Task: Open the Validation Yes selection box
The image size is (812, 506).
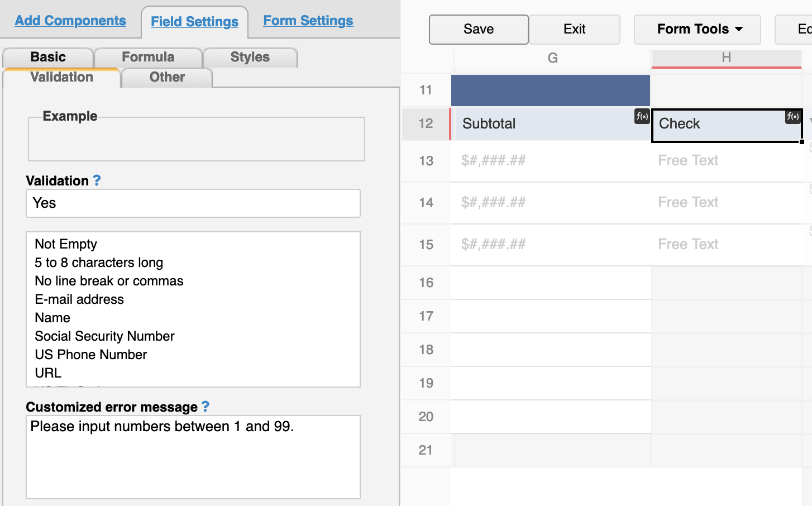Action: coord(193,203)
